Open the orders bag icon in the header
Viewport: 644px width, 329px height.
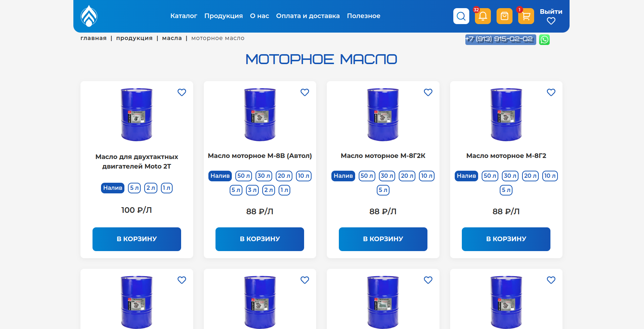coord(504,16)
